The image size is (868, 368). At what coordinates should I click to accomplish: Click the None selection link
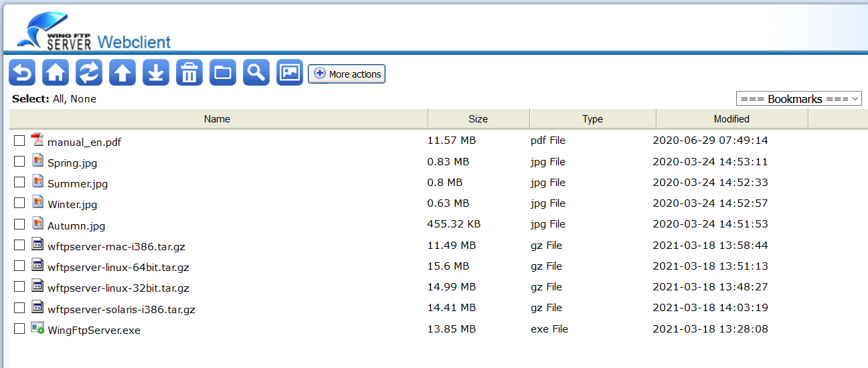pos(84,99)
